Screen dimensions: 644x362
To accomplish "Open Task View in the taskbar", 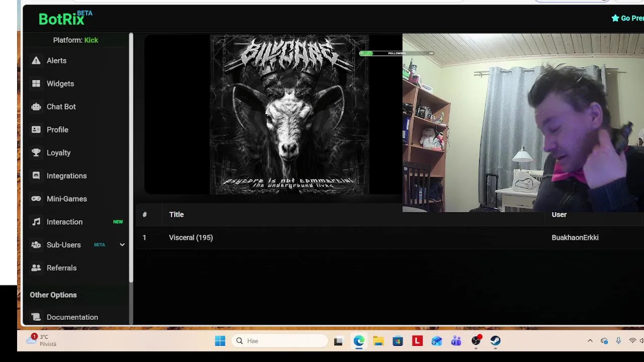I will (338, 341).
